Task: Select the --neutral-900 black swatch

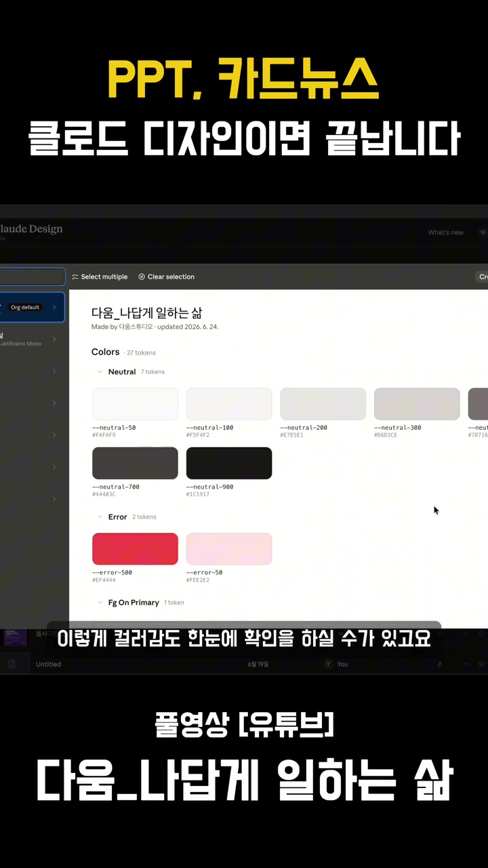Action: point(229,463)
